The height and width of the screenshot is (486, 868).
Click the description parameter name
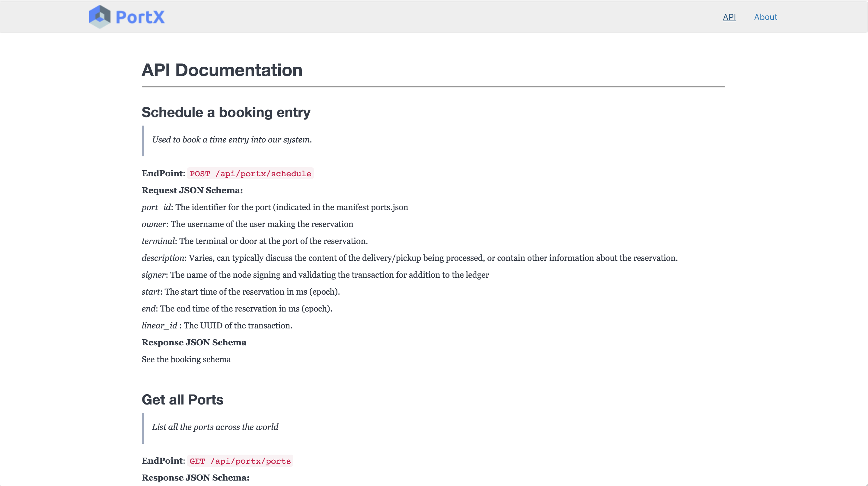point(163,258)
